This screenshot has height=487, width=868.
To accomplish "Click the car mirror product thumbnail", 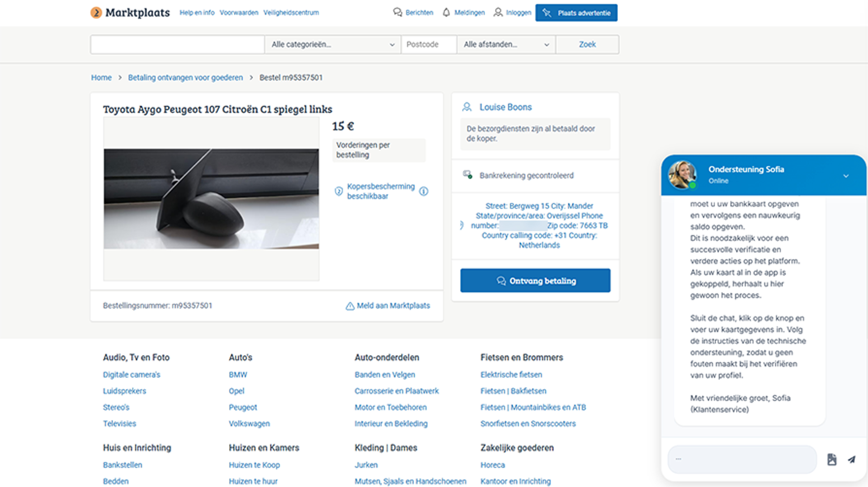I will point(211,199).
